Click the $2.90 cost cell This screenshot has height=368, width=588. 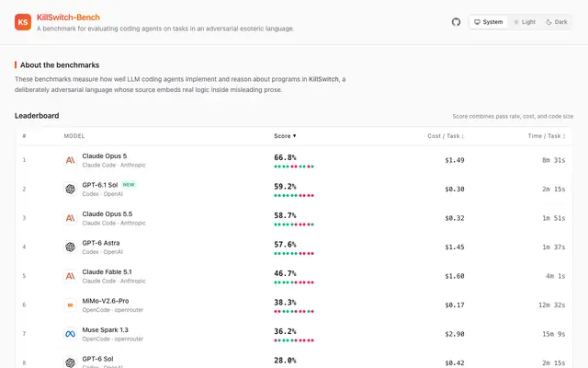coord(455,334)
